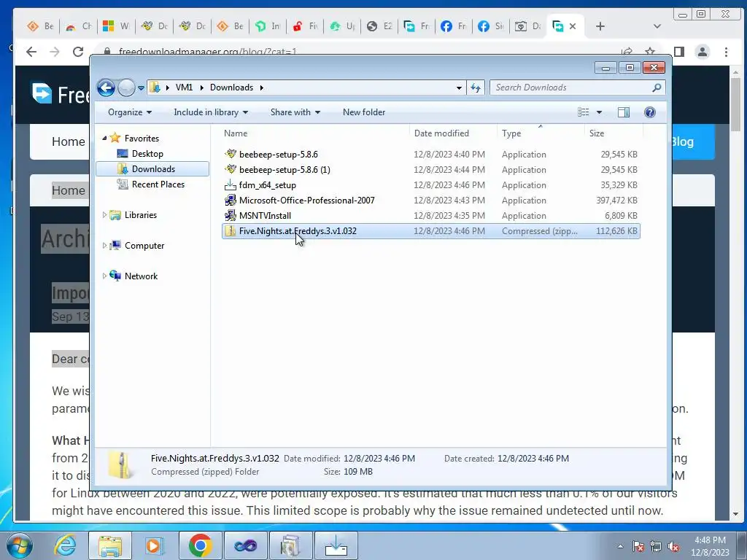Click the Explorer Back navigation arrow

pos(106,87)
